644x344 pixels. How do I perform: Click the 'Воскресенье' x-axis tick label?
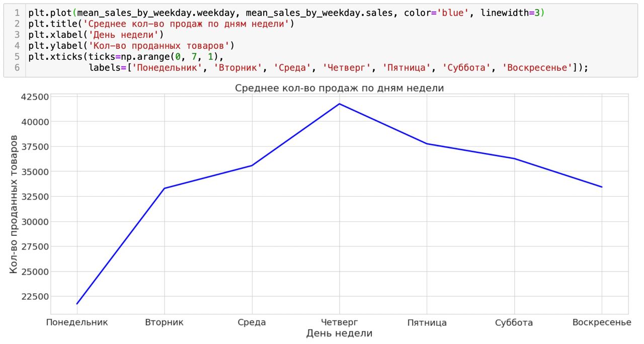click(602, 322)
